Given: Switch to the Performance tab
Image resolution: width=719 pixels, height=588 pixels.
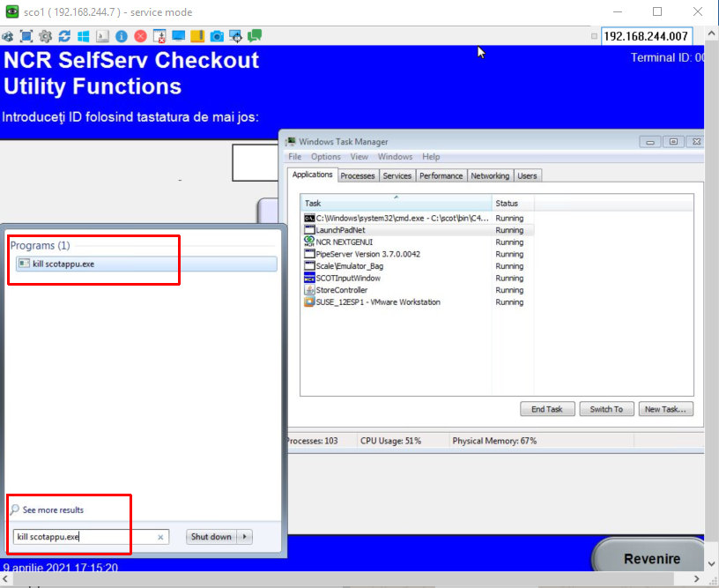Looking at the screenshot, I should (441, 175).
